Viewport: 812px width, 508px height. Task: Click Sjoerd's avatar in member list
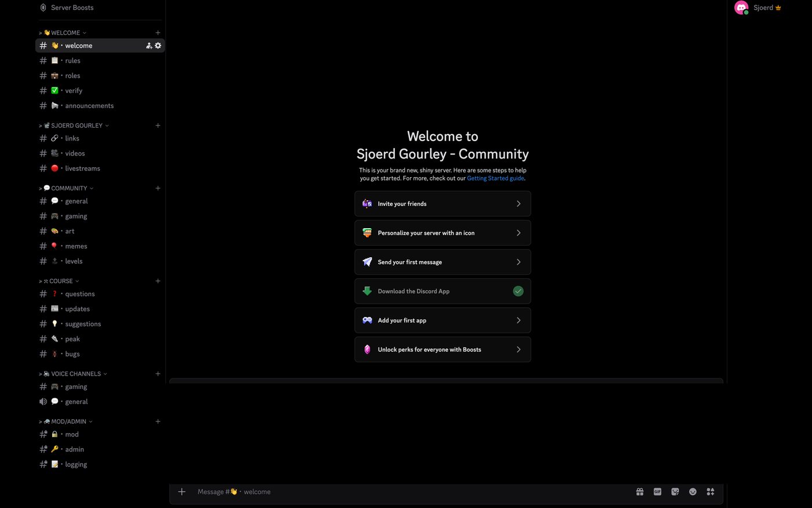click(741, 8)
